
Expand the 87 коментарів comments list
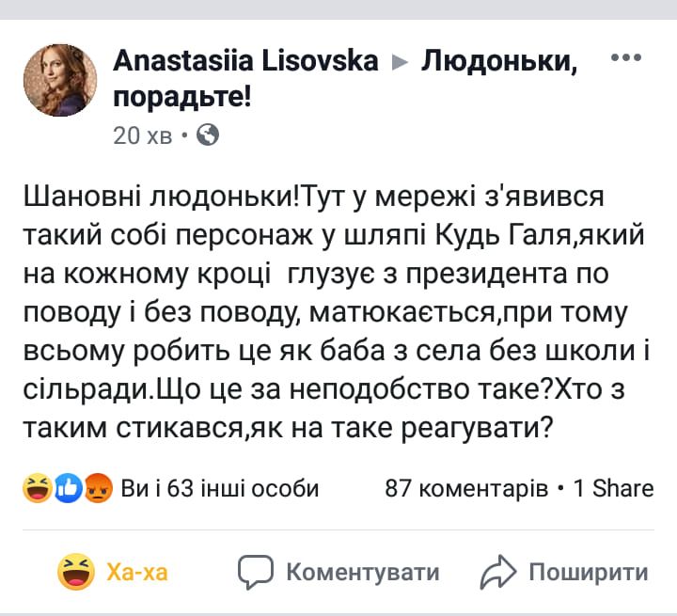click(466, 488)
